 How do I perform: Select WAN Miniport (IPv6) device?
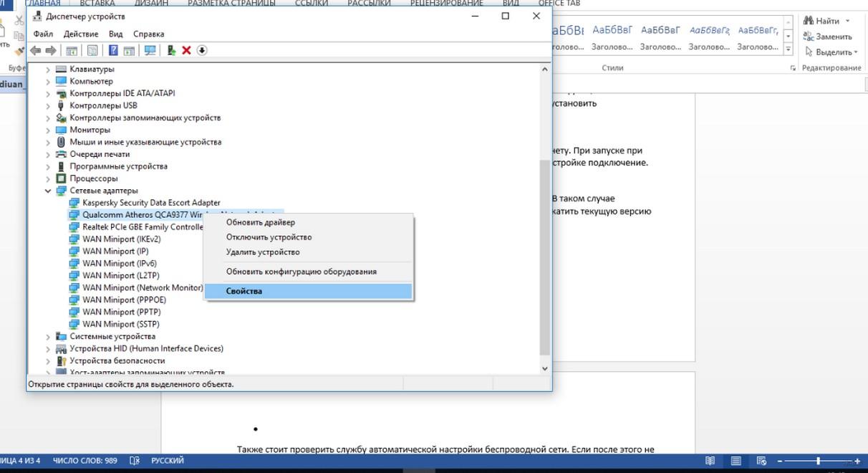(120, 264)
